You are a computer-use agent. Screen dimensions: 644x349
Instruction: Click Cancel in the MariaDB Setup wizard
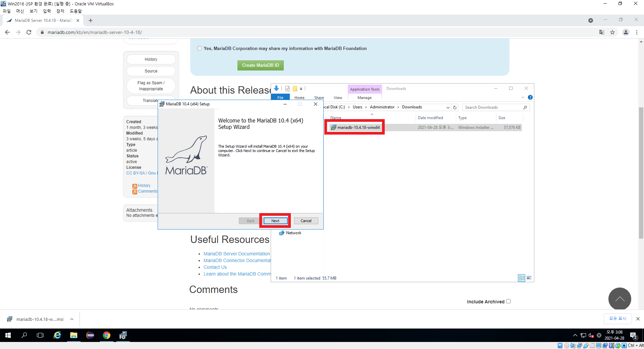(306, 221)
